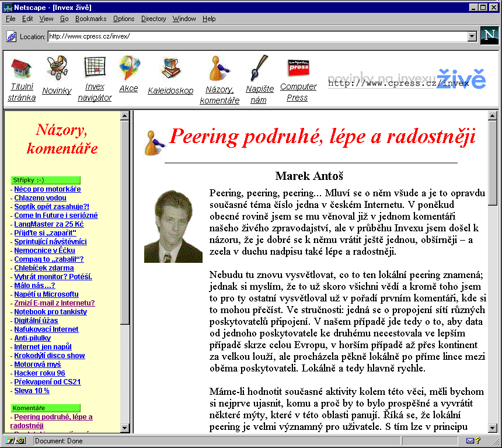Viewport: 502px width, 448px height.
Task: Click the article frame scroll down arrow
Action: (x=493, y=428)
